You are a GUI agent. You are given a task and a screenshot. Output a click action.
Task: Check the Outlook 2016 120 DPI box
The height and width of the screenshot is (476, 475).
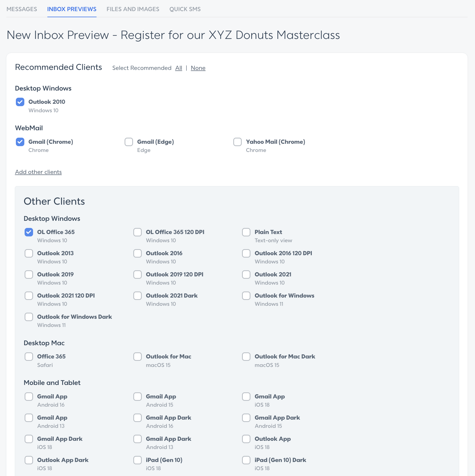(x=246, y=253)
